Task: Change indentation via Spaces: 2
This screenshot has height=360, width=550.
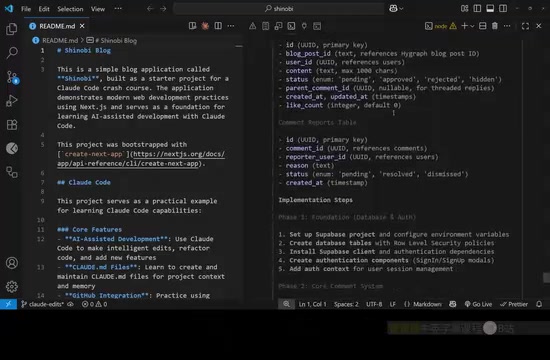Action: coord(346,304)
